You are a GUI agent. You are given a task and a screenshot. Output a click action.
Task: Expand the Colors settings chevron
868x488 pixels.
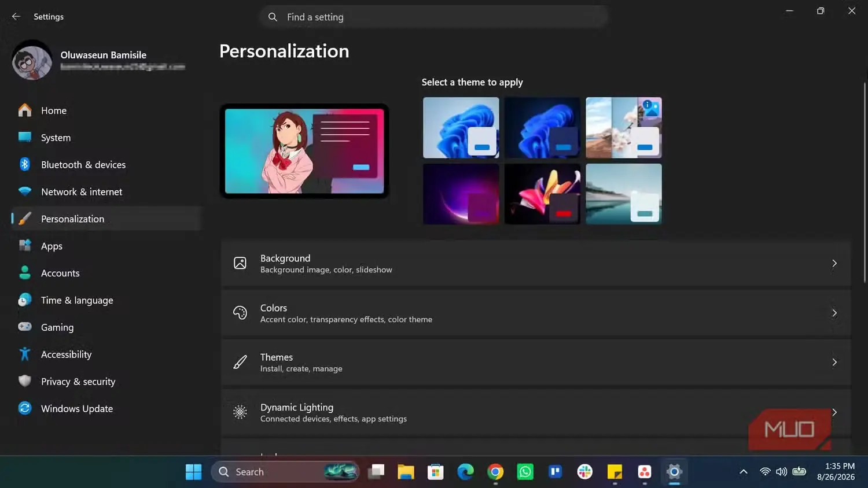(x=834, y=313)
